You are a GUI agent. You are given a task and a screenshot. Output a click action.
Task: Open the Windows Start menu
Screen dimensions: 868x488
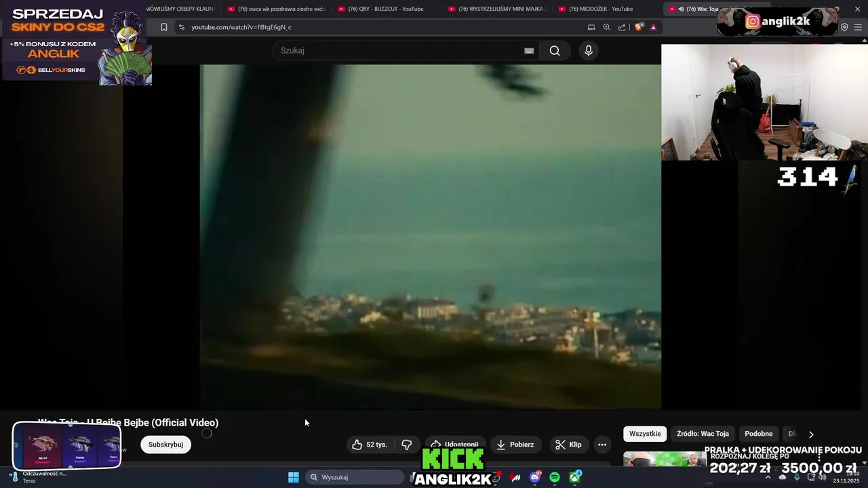coord(294,477)
